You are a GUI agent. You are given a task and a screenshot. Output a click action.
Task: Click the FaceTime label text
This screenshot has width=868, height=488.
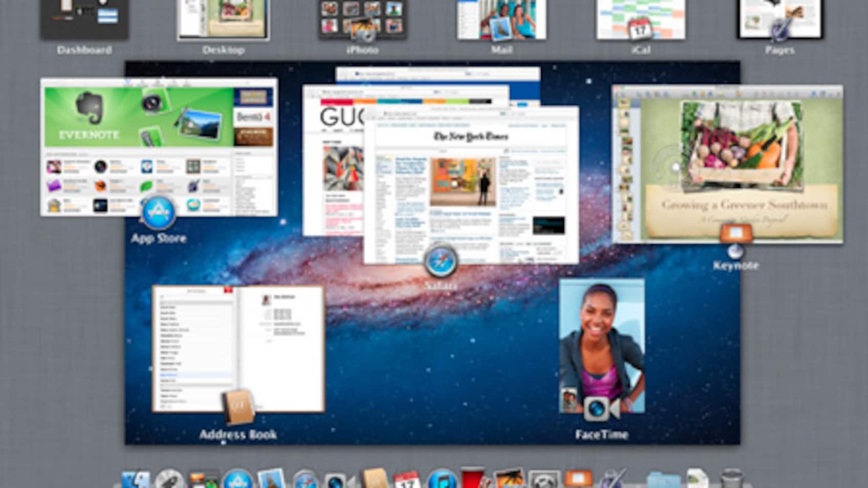[602, 435]
